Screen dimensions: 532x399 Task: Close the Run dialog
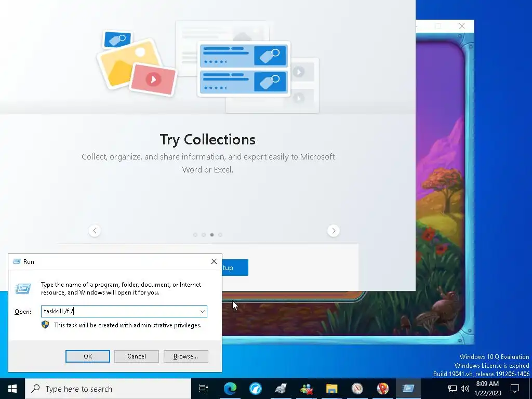[x=214, y=261]
